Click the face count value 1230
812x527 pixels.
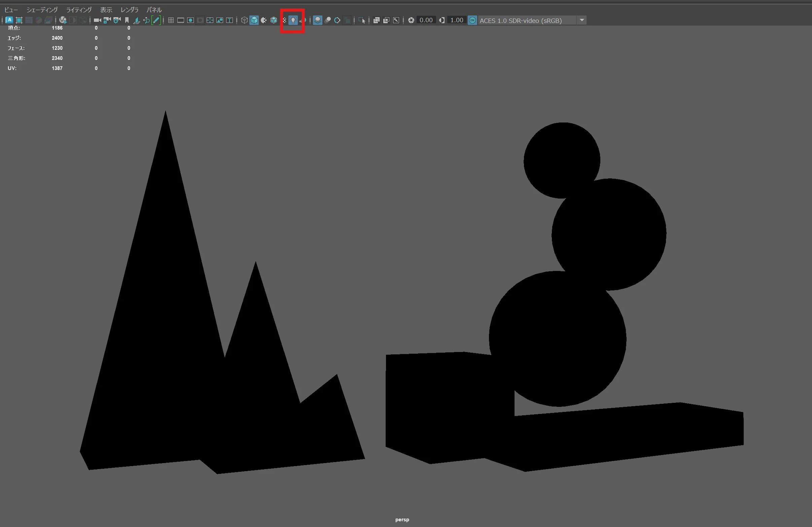pos(57,48)
